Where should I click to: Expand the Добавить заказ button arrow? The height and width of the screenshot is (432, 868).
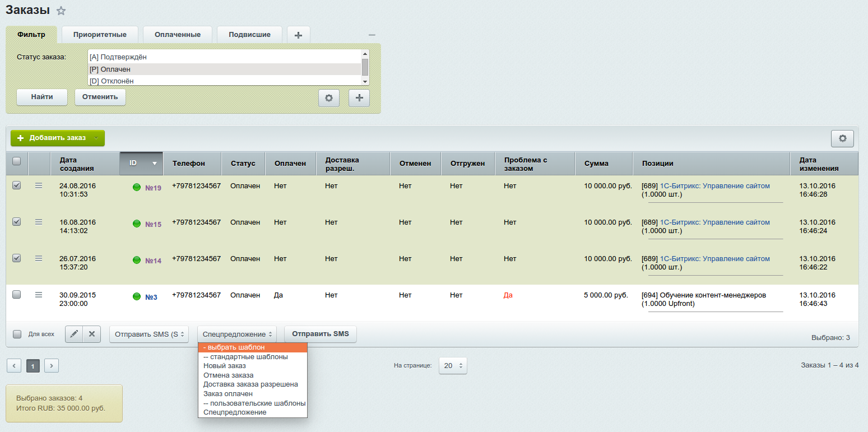[96, 138]
